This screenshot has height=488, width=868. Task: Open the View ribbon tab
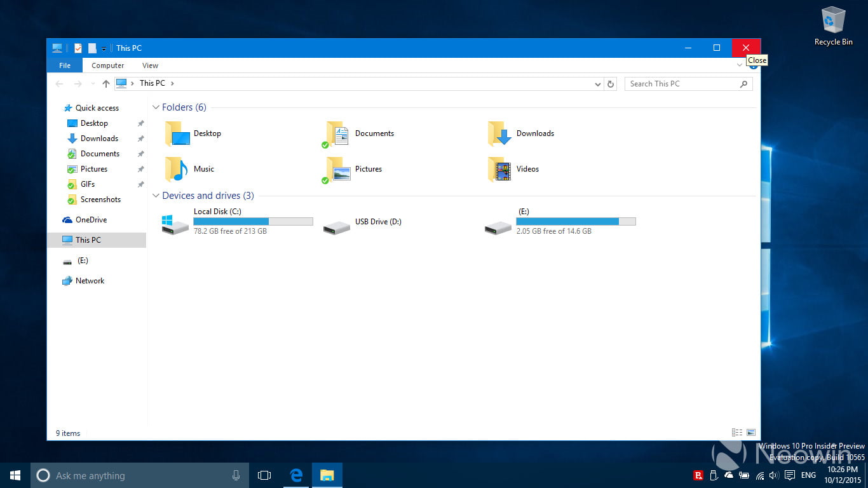[150, 65]
